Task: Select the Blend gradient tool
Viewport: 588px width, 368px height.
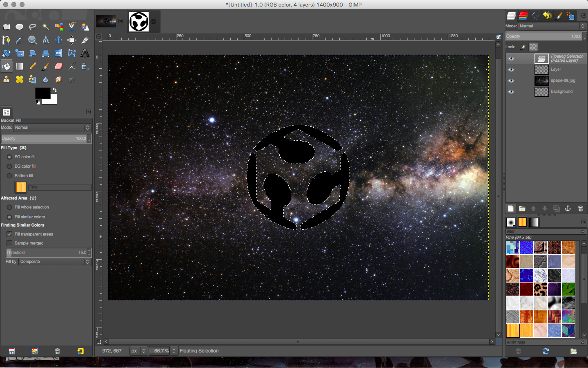Action: click(x=20, y=66)
